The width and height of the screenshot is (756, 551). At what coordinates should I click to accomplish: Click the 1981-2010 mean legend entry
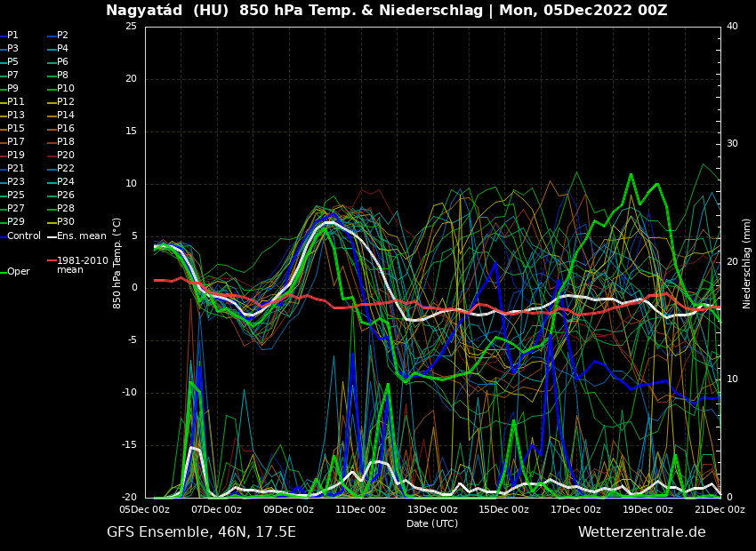pos(82,266)
